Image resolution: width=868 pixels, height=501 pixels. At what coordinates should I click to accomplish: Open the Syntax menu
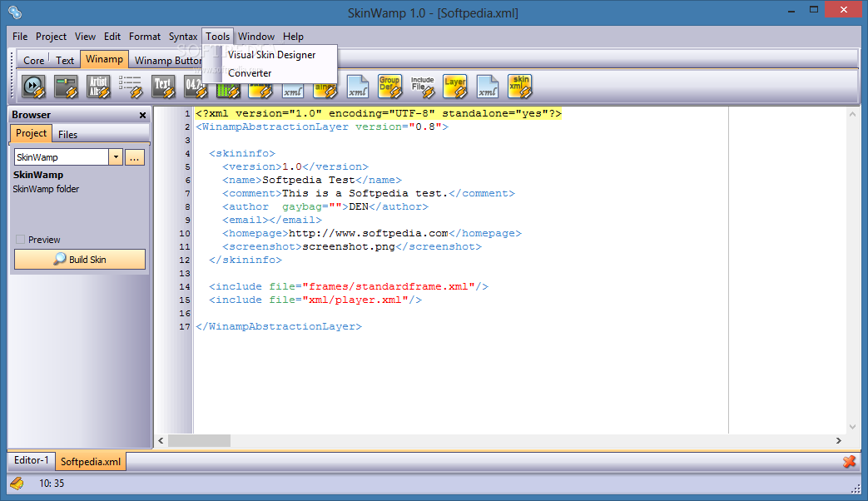coord(183,37)
